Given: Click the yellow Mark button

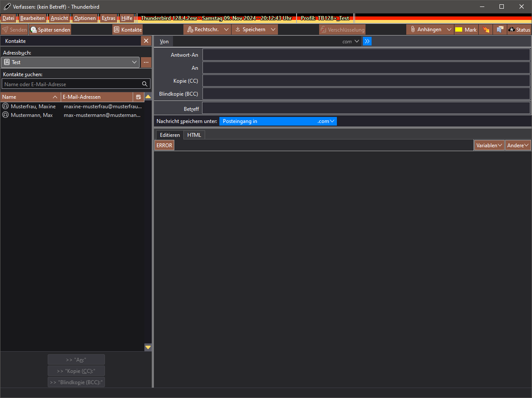Looking at the screenshot, I should tap(466, 30).
